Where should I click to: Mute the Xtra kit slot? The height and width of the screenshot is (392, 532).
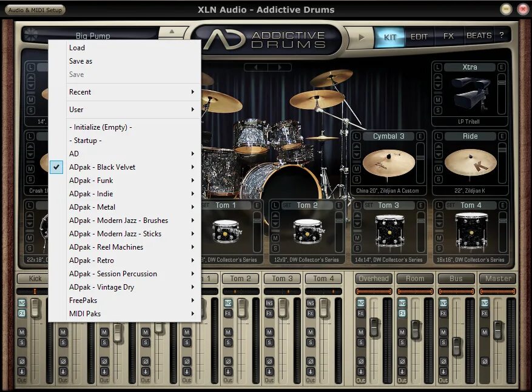(x=438, y=100)
